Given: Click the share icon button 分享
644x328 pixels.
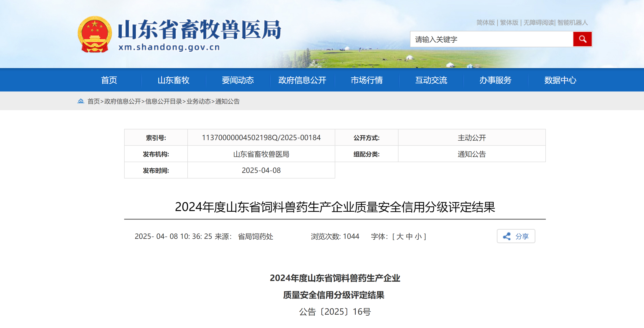Looking at the screenshot, I should 515,236.
